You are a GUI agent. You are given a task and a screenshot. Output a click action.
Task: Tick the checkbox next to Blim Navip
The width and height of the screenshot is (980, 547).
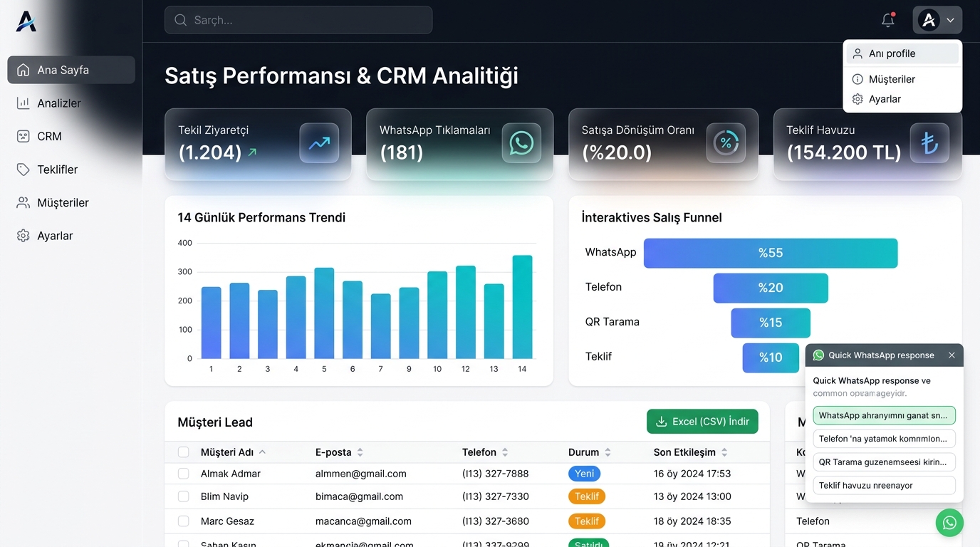click(x=184, y=496)
